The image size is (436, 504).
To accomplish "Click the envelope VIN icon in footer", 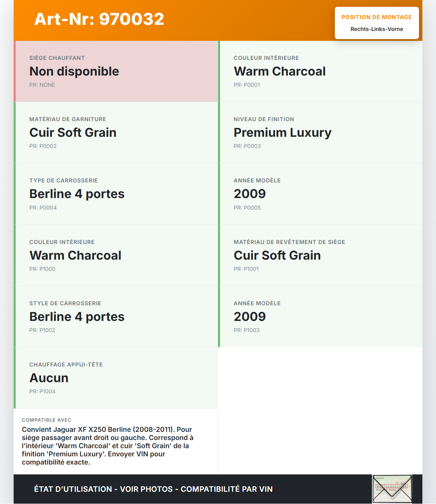I will point(392,489).
